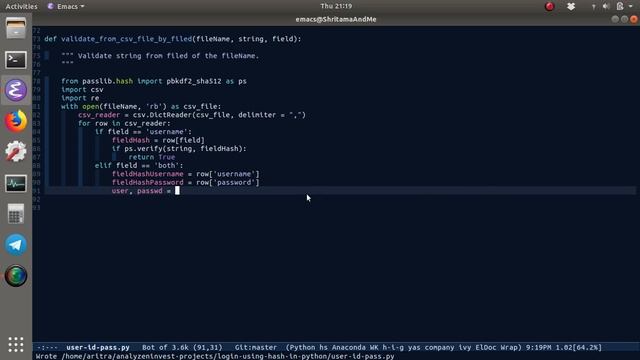Open the clock showing Thu 21:19

(336, 6)
